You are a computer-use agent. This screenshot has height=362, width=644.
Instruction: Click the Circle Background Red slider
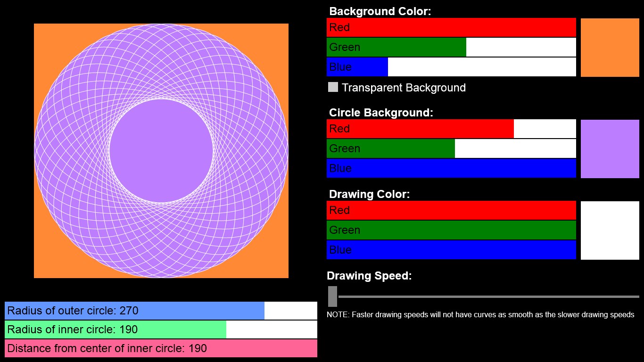click(x=451, y=129)
